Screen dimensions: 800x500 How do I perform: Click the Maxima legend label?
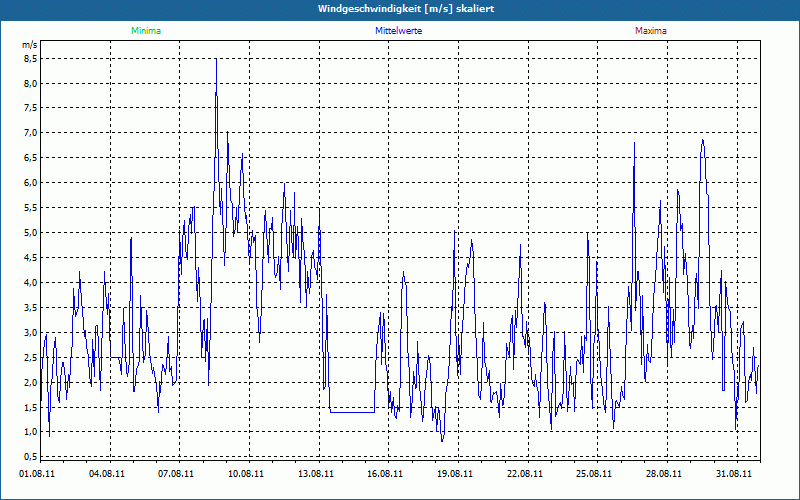click(x=651, y=31)
